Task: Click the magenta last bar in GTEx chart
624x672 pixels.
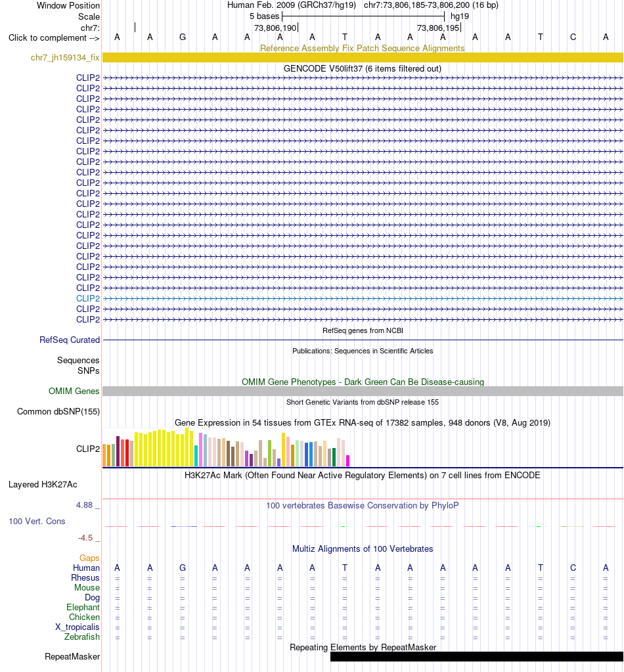Action: click(348, 460)
